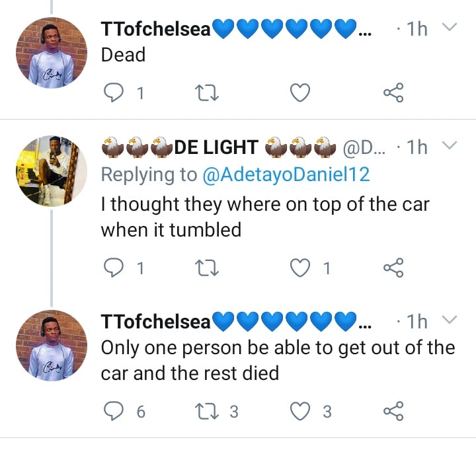Open "I thought they where" tweet text
Image resolution: width=476 pixels, height=450 pixels.
pyautogui.click(x=264, y=217)
